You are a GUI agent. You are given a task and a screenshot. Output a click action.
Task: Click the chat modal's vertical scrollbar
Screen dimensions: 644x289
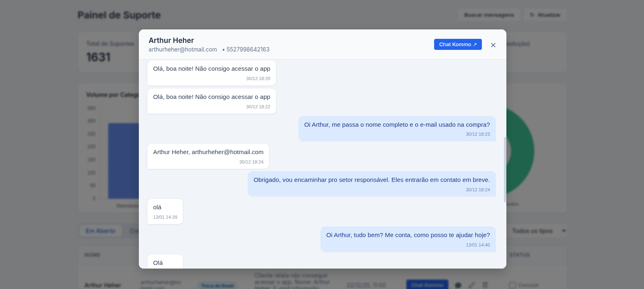(x=505, y=169)
